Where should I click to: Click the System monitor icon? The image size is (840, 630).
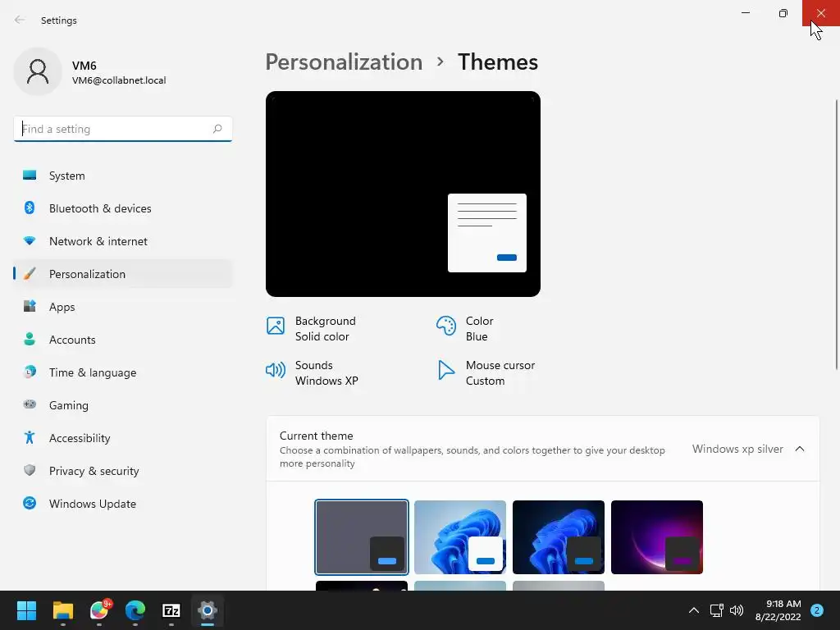tap(30, 176)
